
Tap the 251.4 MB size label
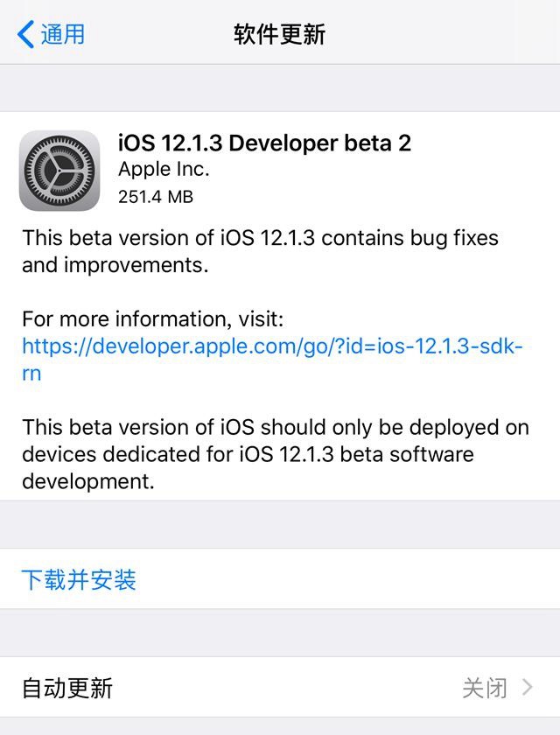[x=156, y=197]
